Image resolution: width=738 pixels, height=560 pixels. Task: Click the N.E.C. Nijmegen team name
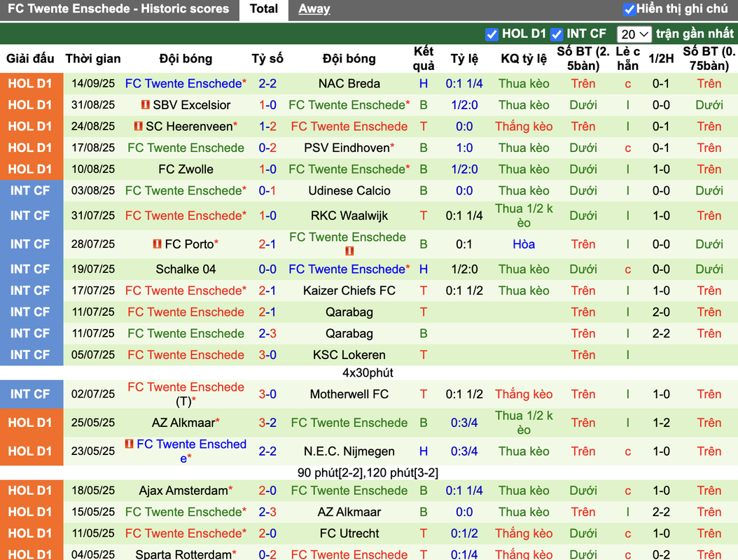[349, 451]
